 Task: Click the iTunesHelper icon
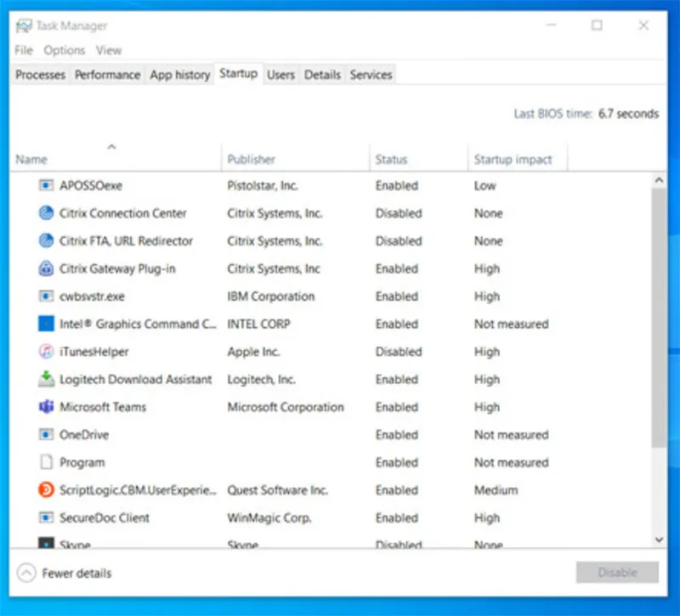click(x=46, y=352)
